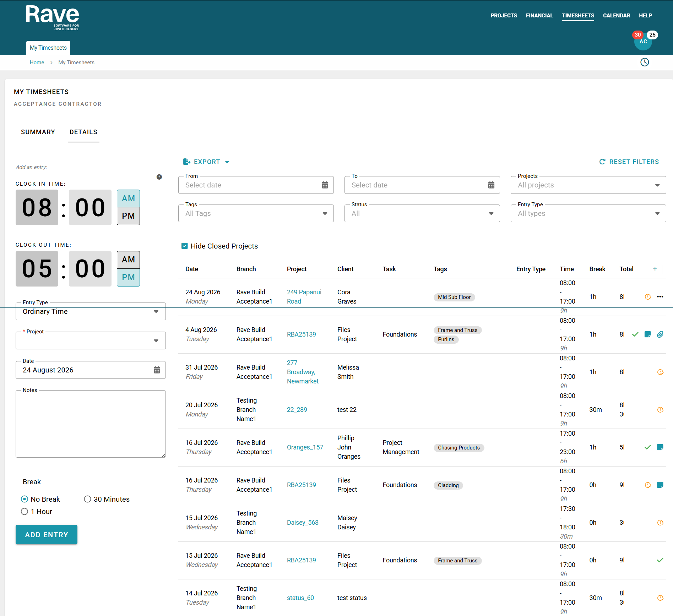This screenshot has height=616, width=673.
Task: Open the 249 Papanui Road project link
Action: pyautogui.click(x=304, y=296)
